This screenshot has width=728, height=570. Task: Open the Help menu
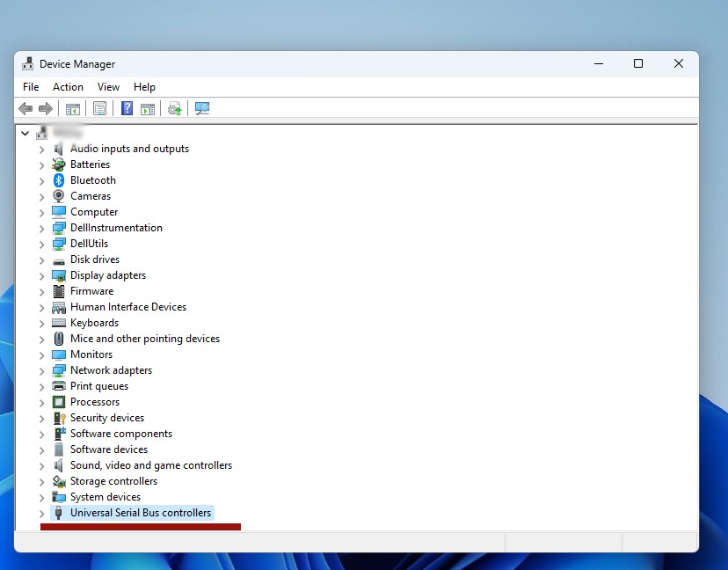pyautogui.click(x=144, y=86)
